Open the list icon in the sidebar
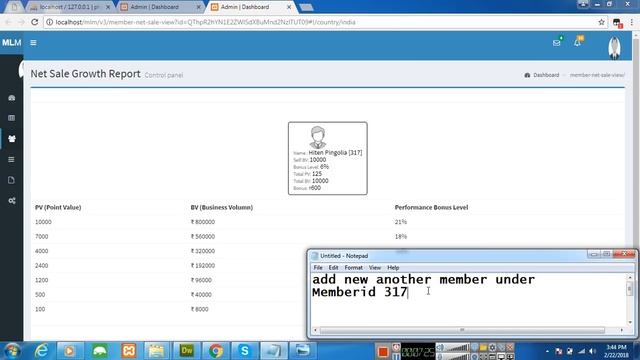 (11, 160)
